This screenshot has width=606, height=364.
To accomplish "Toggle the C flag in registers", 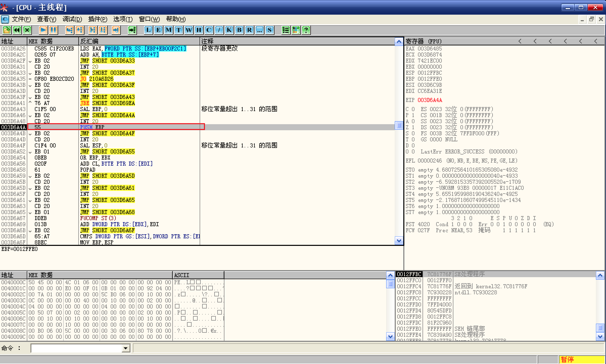I will point(413,109).
